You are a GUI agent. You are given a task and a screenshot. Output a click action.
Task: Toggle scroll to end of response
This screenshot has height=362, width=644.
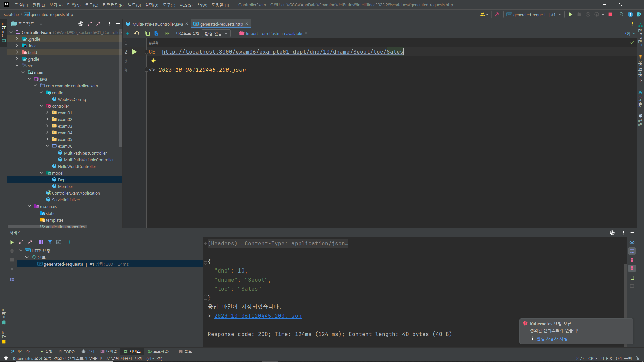632,268
